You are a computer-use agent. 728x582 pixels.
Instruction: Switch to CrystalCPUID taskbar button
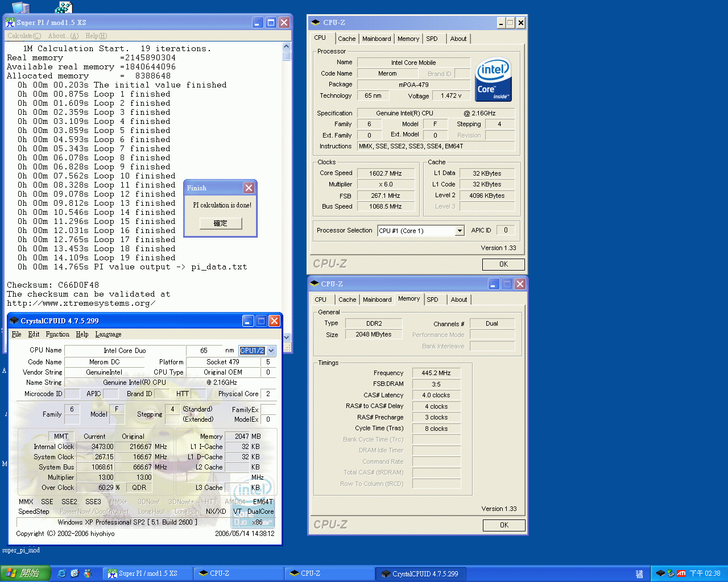point(421,573)
